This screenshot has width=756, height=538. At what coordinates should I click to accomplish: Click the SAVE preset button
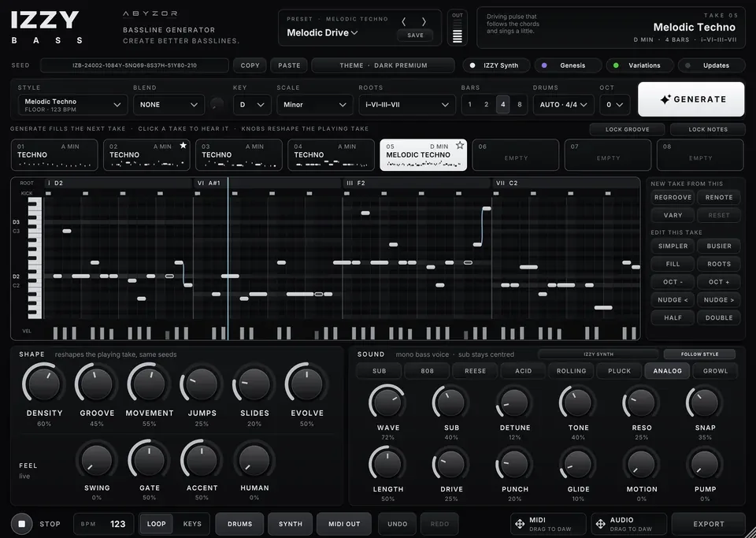click(415, 35)
